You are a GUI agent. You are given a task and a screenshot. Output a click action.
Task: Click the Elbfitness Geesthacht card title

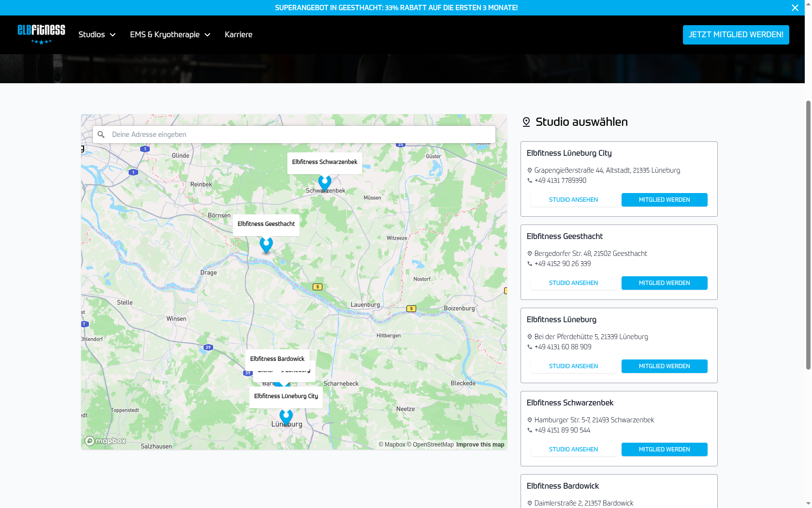tap(565, 237)
